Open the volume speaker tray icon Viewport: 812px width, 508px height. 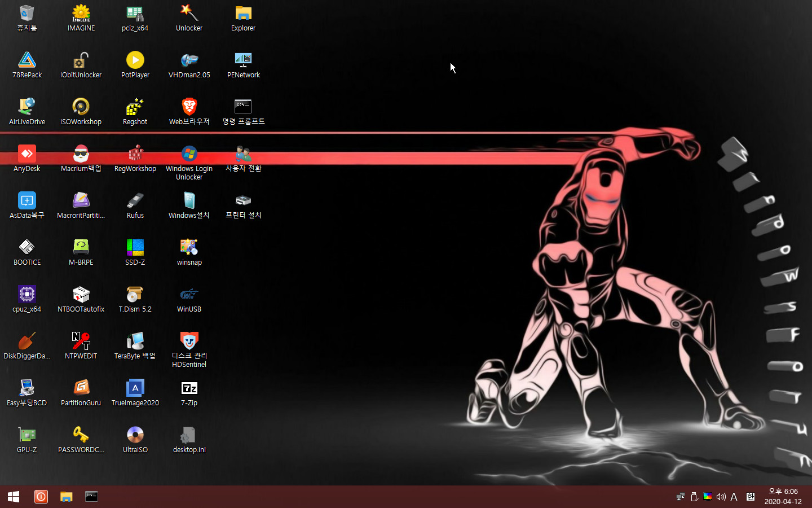[x=721, y=497]
